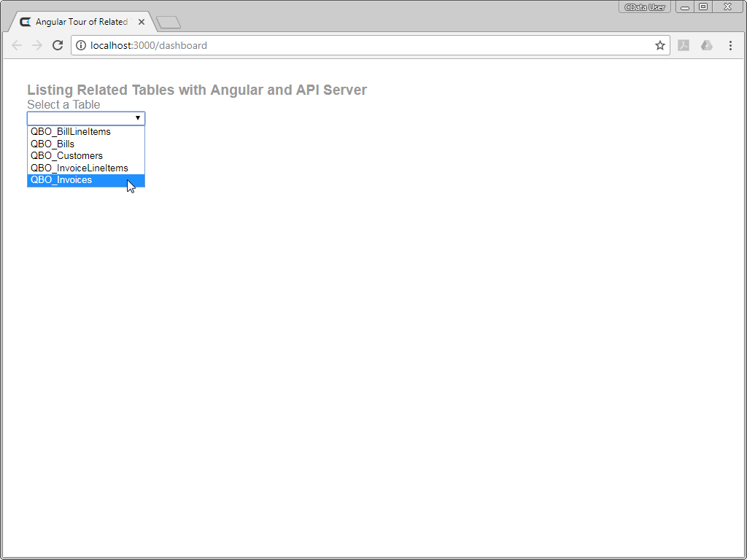The width and height of the screenshot is (747, 560).
Task: Reload the dashboard page
Action: point(58,45)
